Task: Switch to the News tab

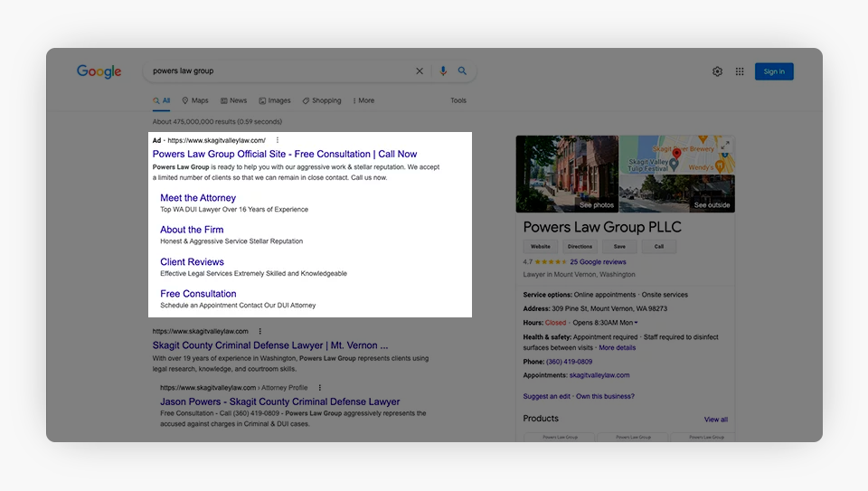Action: point(233,100)
